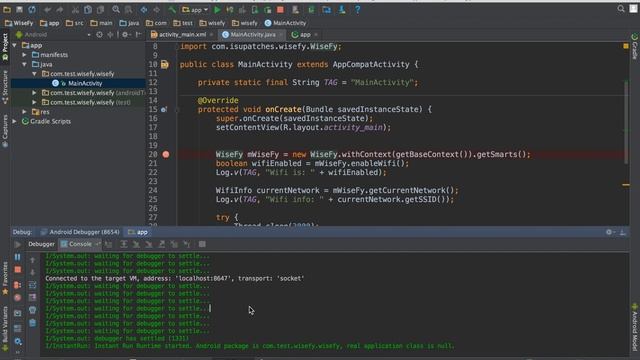Image resolution: width=640 pixels, height=360 pixels.
Task: Close the activity_main.xml tab
Action: coord(211,35)
